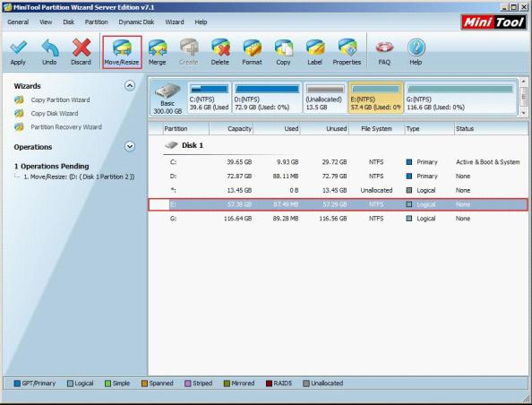This screenshot has width=532, height=405.
Task: Launch Copy Partition Wizard link
Action: 60,99
